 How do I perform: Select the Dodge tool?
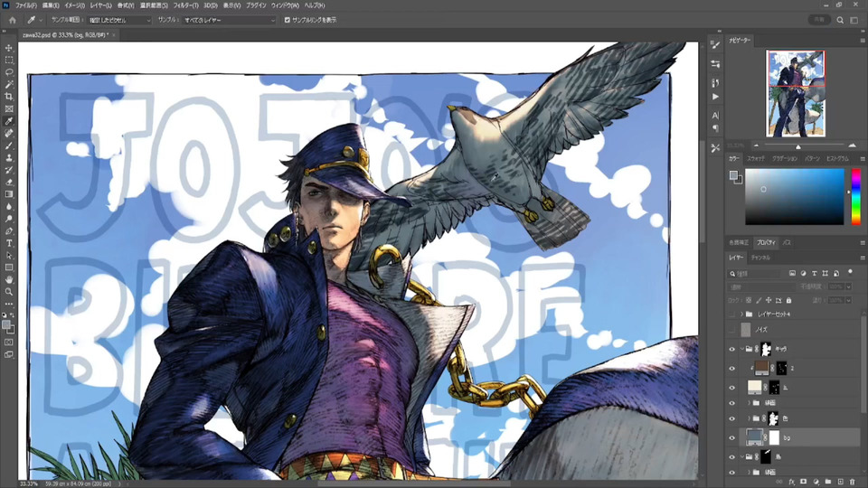pyautogui.click(x=9, y=219)
